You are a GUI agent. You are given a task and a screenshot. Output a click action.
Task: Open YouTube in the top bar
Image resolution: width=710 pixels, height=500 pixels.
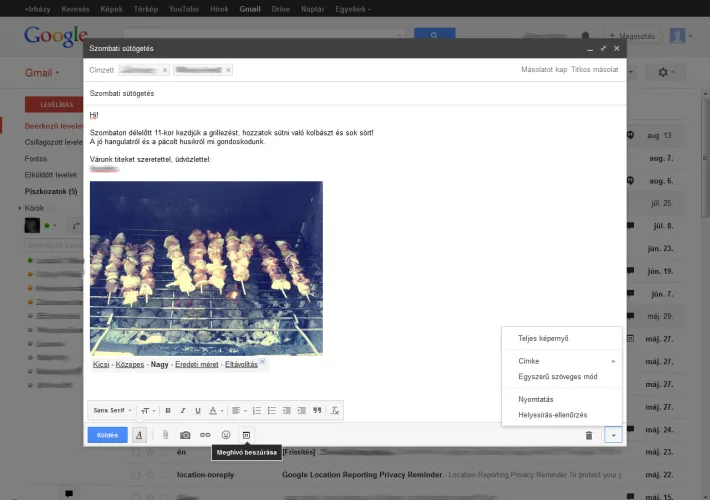(x=183, y=9)
